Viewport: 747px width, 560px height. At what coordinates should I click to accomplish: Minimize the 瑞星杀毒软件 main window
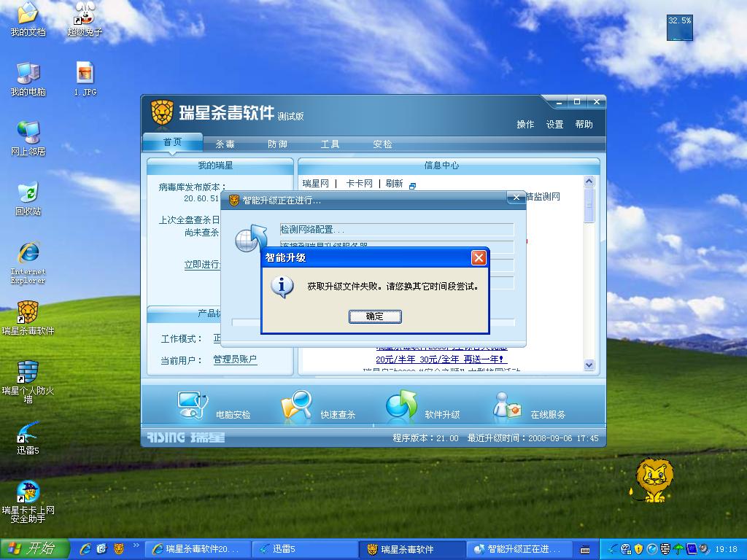pos(559,102)
